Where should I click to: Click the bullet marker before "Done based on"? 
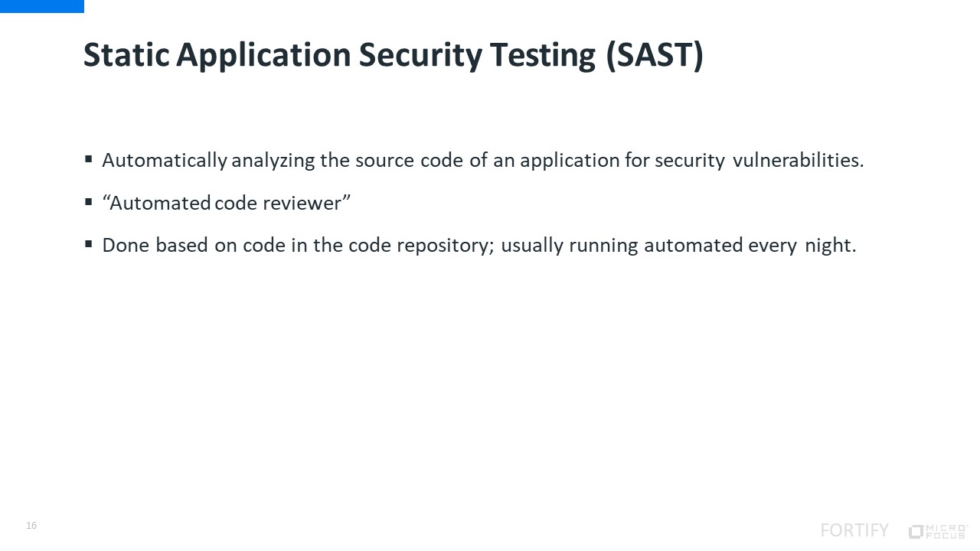89,244
